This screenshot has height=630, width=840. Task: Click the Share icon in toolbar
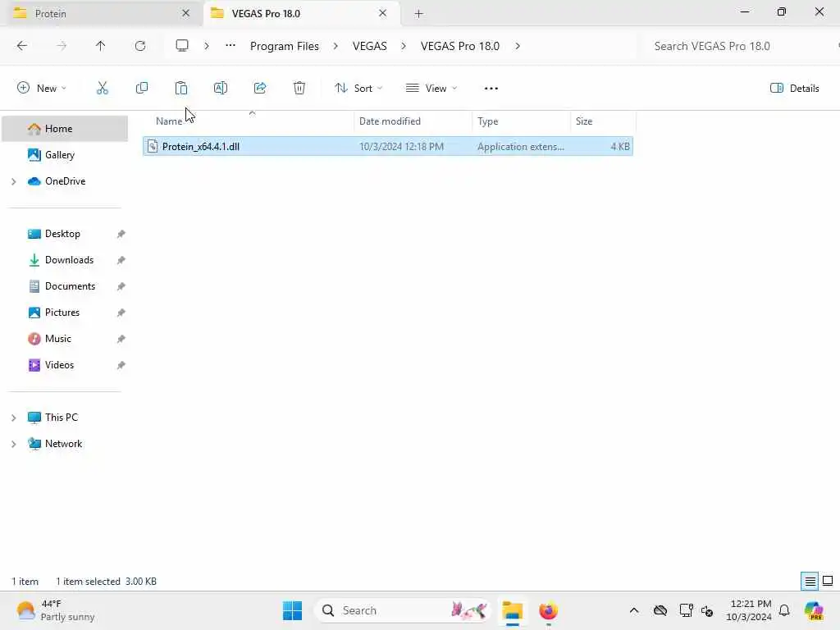[260, 89]
